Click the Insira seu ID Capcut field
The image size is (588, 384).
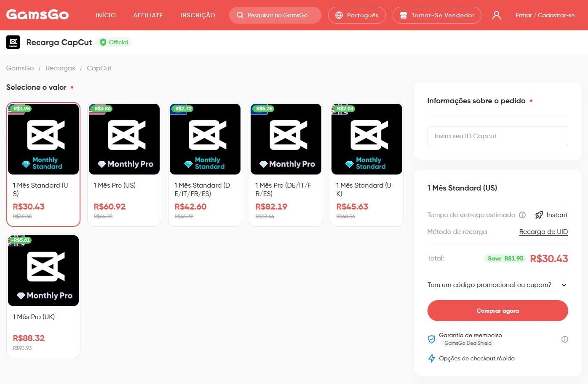click(498, 136)
